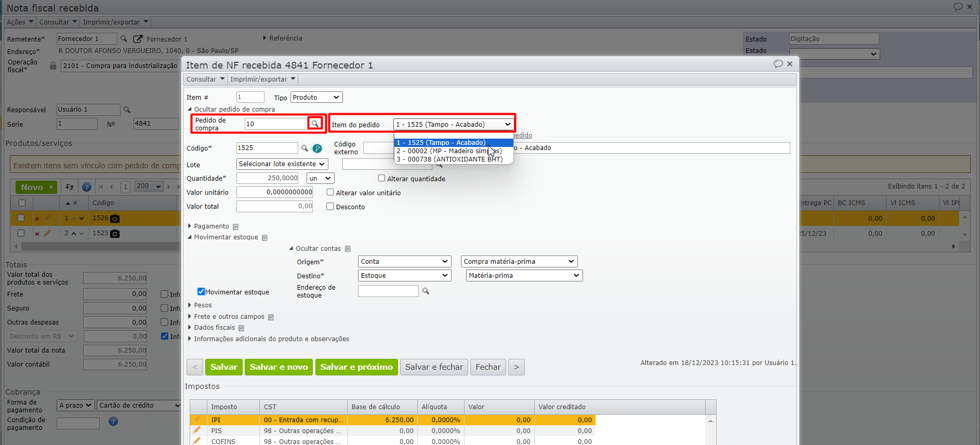The width and height of the screenshot is (980, 445).
Task: Expand the Pesos section
Action: click(200, 305)
